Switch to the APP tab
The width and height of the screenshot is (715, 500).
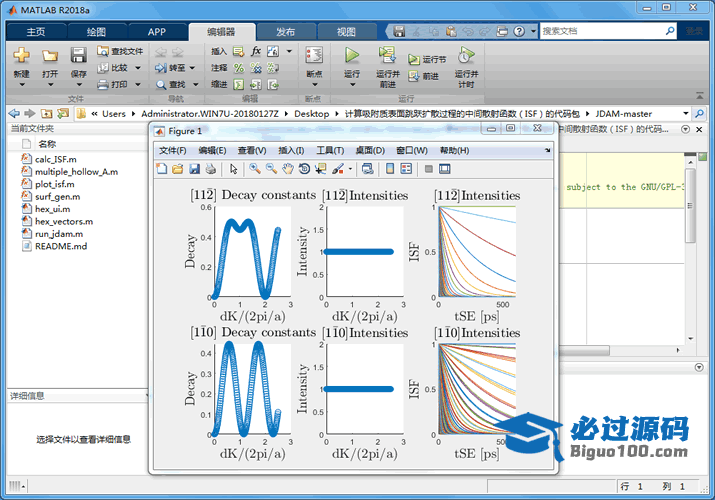(x=157, y=32)
